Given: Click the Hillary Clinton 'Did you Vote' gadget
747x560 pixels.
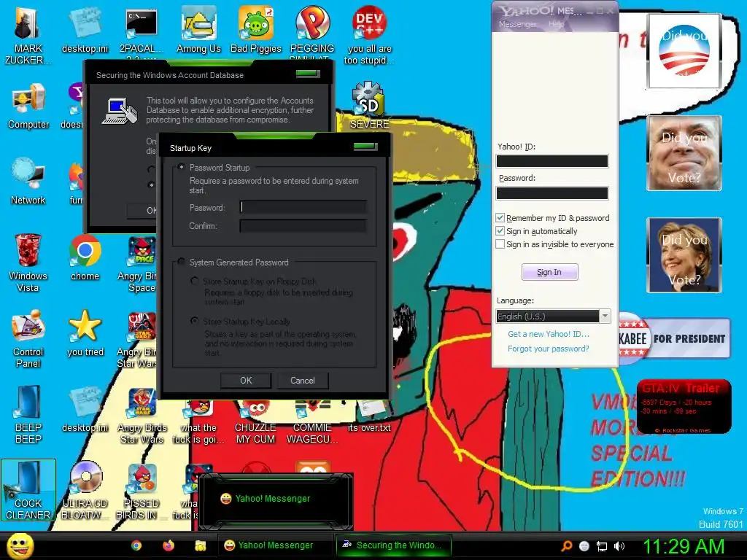Looking at the screenshot, I should [x=684, y=254].
